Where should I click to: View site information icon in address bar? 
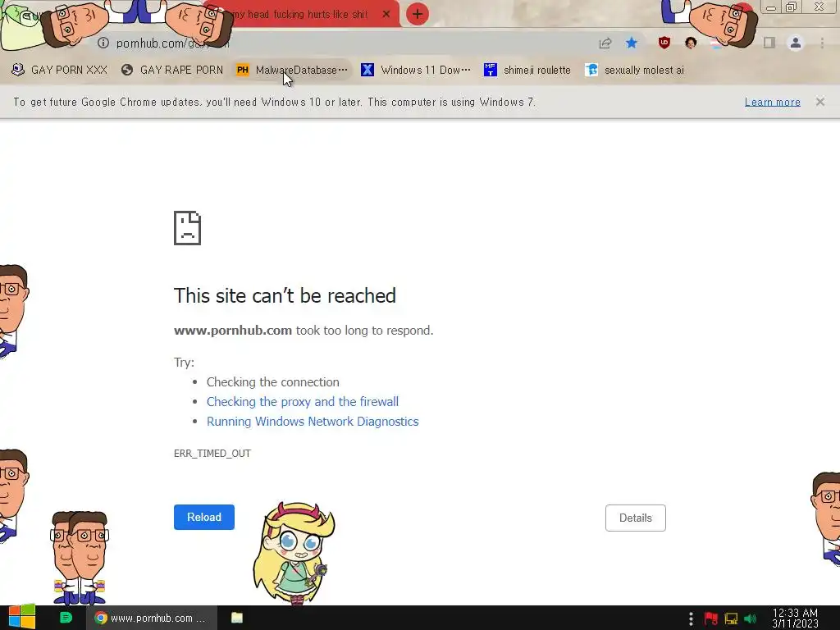pos(103,43)
